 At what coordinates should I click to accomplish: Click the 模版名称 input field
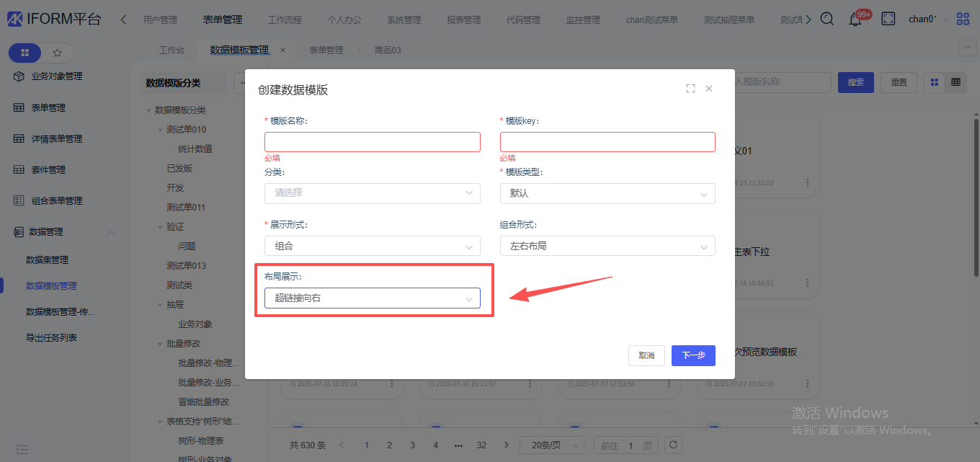[372, 142]
